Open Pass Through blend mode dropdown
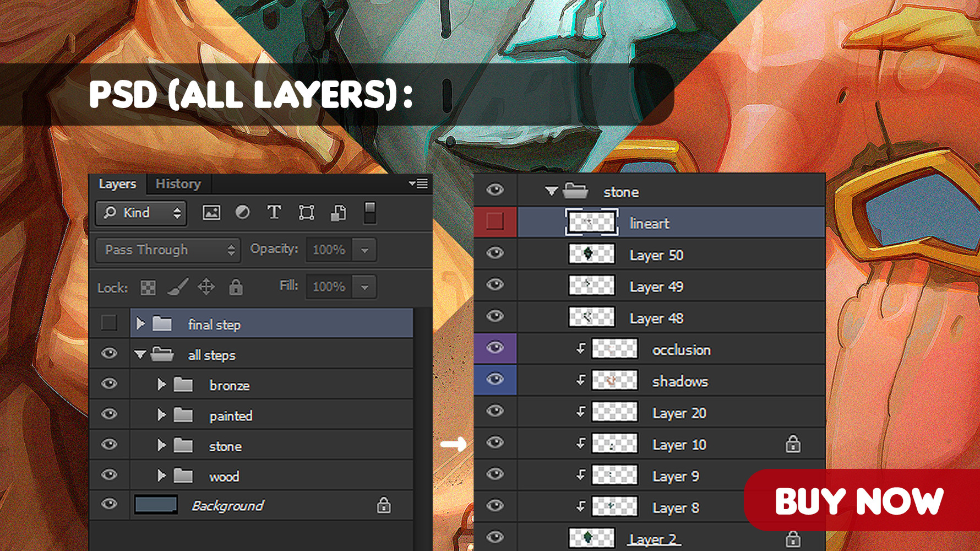This screenshot has height=551, width=980. pos(168,250)
